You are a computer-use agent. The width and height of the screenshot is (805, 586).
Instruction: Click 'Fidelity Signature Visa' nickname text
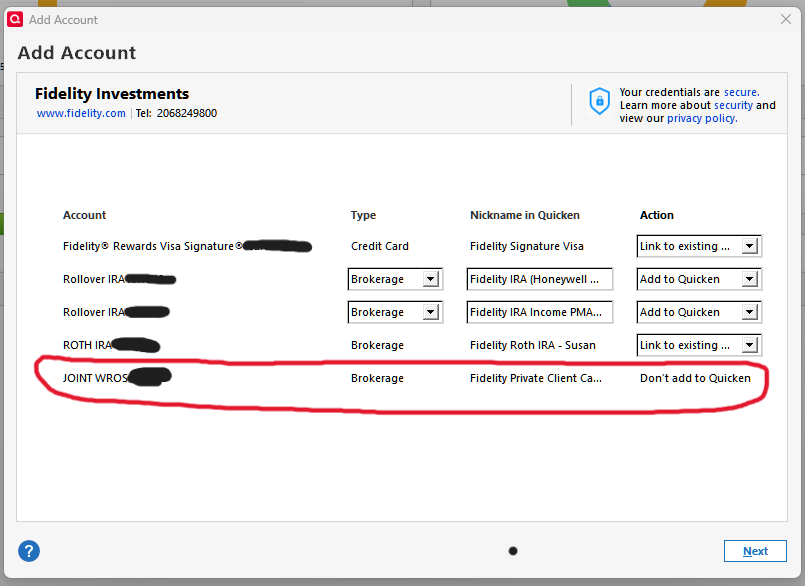(x=527, y=246)
